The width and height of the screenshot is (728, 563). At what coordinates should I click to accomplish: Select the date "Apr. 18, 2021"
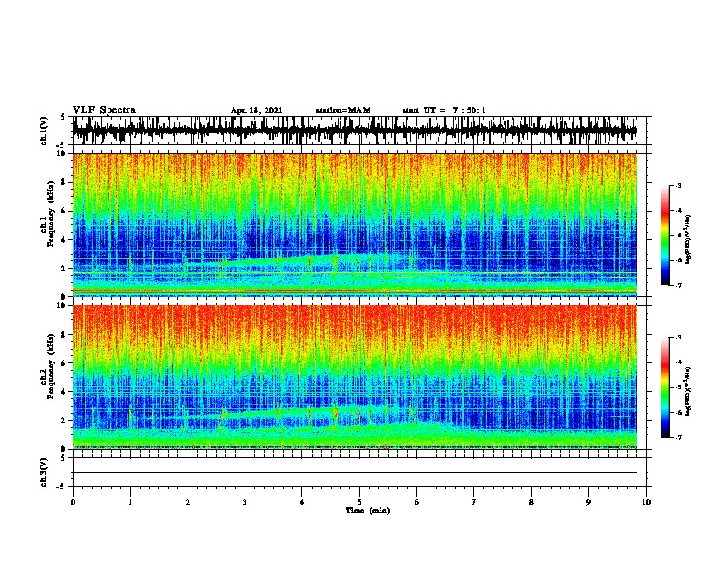point(256,110)
